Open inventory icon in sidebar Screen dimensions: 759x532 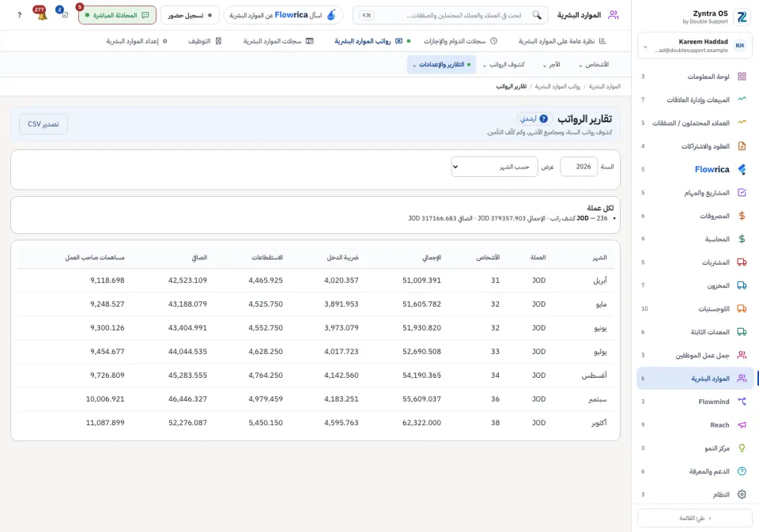pyautogui.click(x=742, y=285)
